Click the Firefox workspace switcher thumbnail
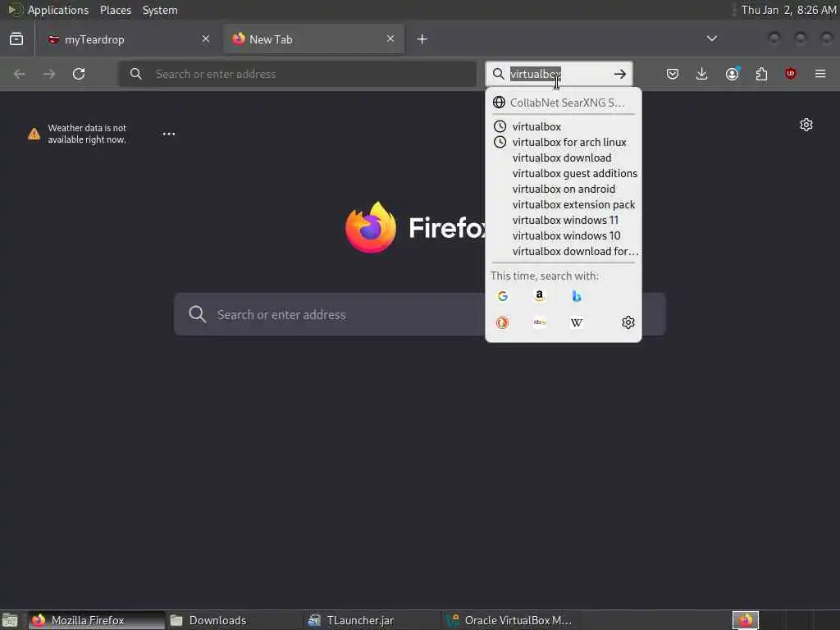Image resolution: width=840 pixels, height=630 pixels. pos(746,620)
